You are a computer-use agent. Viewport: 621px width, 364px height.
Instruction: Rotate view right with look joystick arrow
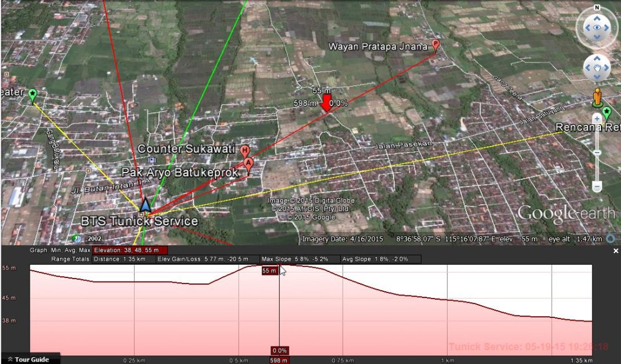pyautogui.click(x=606, y=28)
